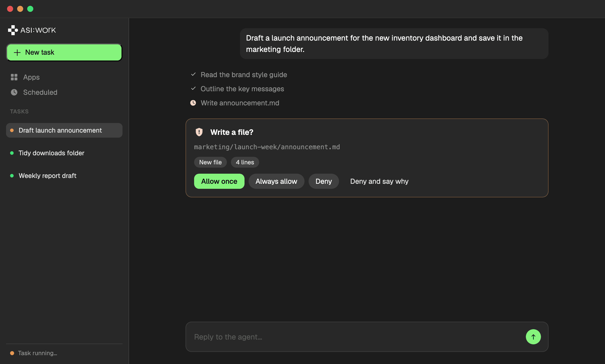
Task: Minimize the window with the orange button
Action: coord(20,9)
